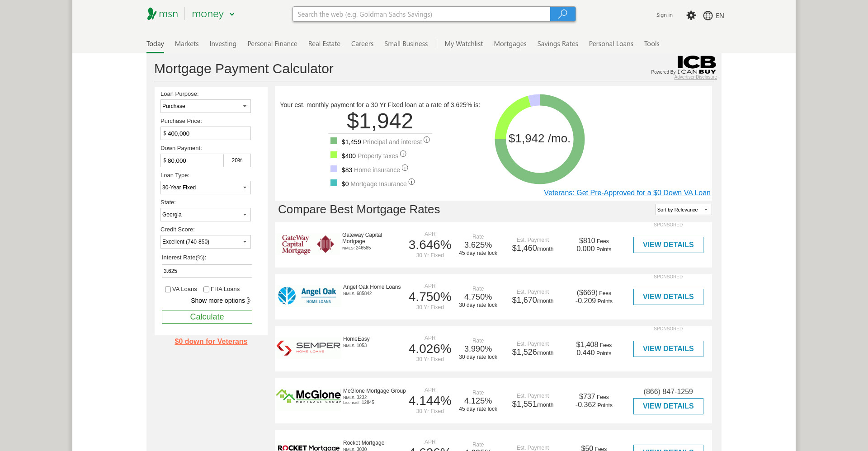Click the EN language label
The height and width of the screenshot is (451, 868).
tap(720, 16)
